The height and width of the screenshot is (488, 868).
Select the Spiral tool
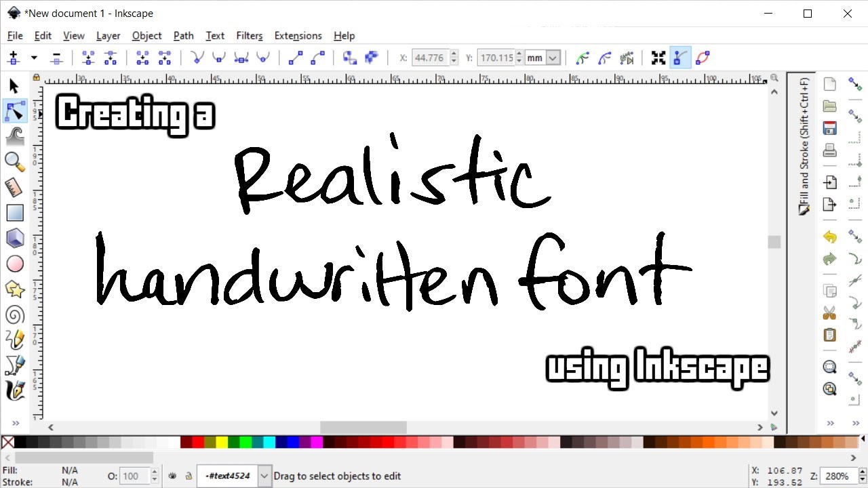14,314
